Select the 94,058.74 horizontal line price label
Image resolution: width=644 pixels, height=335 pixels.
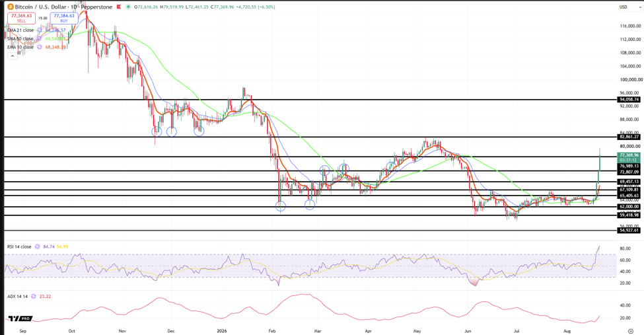[629, 100]
